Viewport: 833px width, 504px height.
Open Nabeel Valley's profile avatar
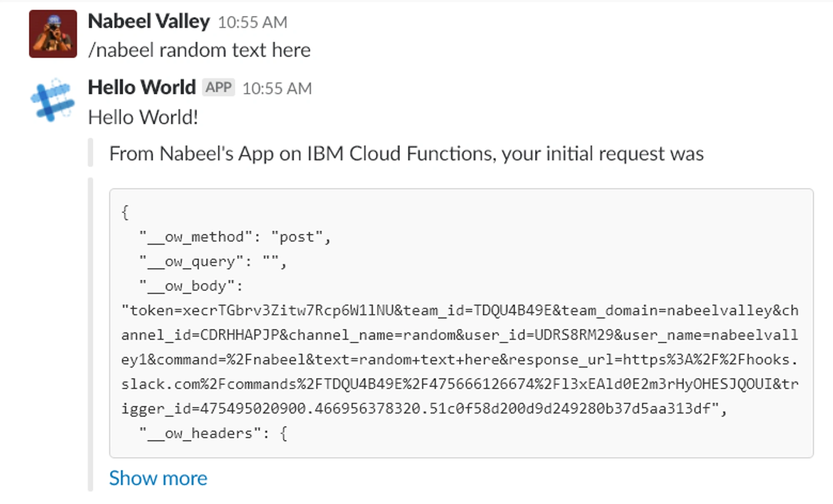click(53, 34)
